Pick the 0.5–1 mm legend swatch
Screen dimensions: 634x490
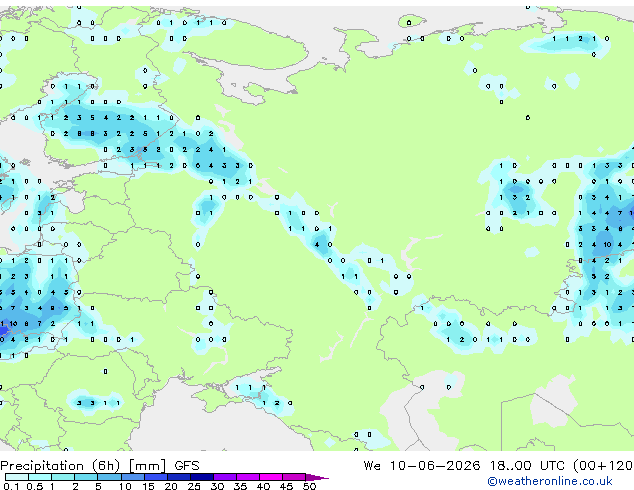40,477
